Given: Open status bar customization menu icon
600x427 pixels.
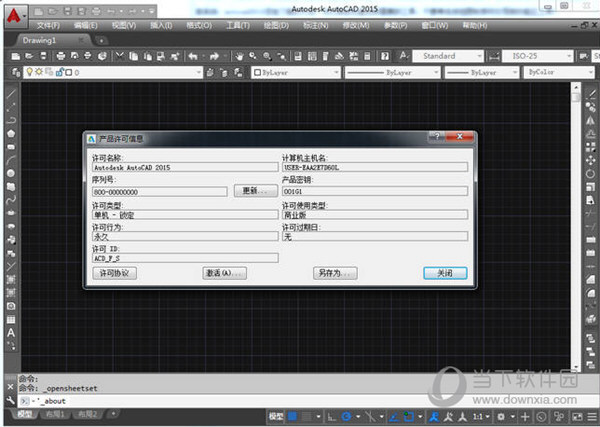Looking at the screenshot, I should point(592,416).
